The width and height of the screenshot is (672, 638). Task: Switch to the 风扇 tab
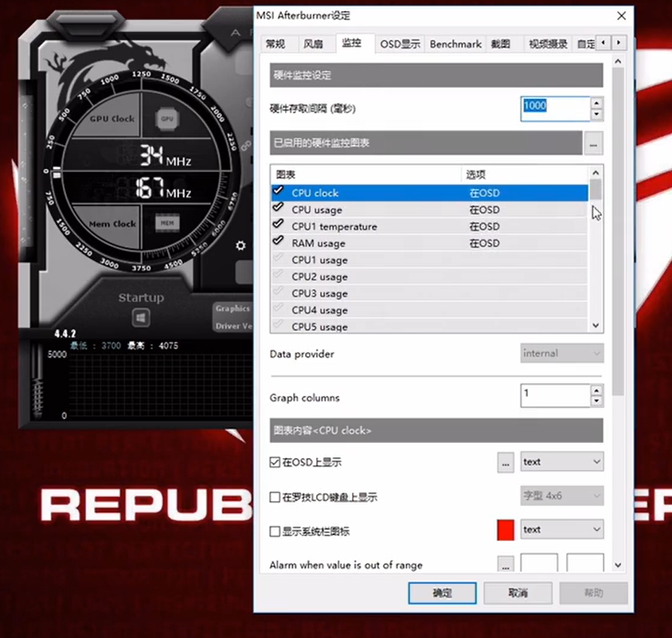(313, 44)
